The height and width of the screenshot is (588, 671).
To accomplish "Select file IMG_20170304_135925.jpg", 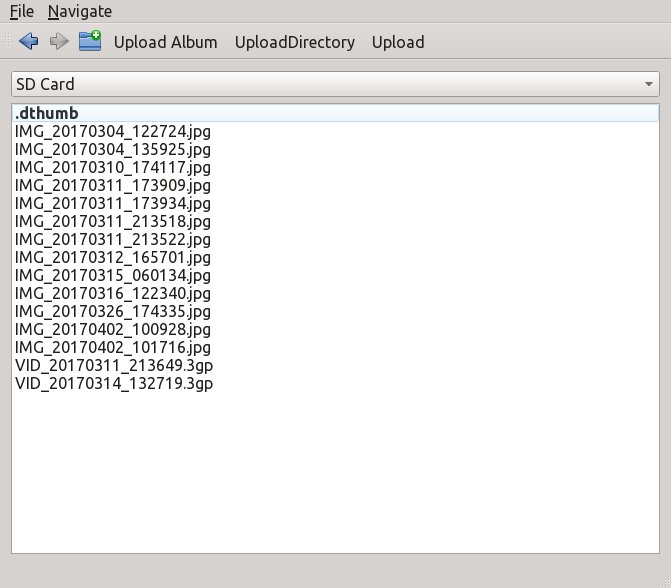I will click(336, 149).
